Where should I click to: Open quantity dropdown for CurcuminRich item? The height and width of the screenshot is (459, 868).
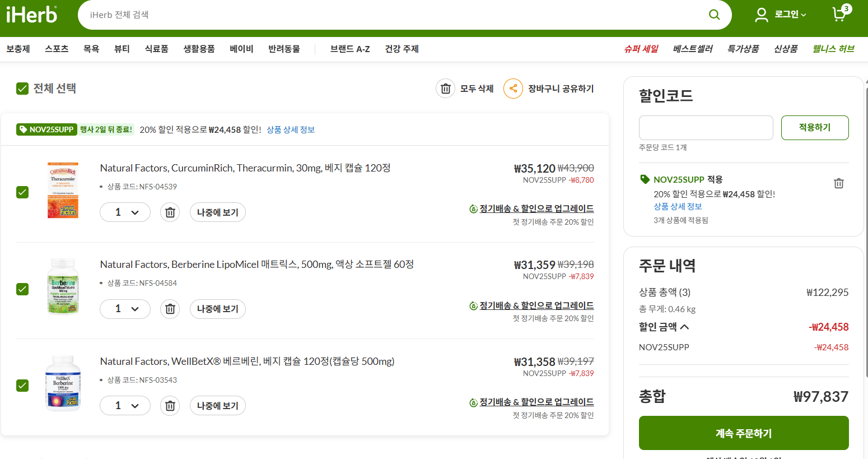125,212
